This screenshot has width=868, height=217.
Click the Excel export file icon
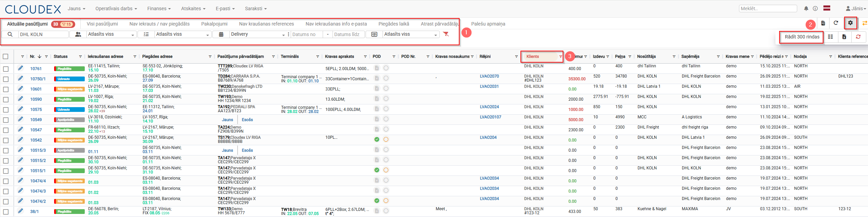click(844, 37)
